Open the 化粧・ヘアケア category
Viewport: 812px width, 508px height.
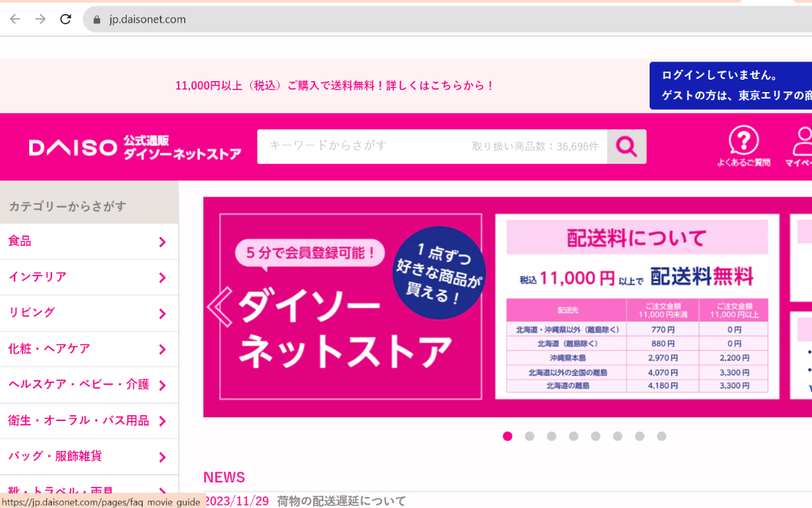click(89, 349)
